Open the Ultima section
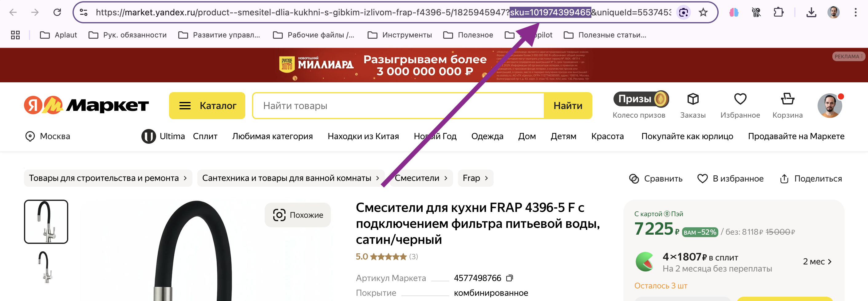The width and height of the screenshot is (868, 301). (163, 136)
